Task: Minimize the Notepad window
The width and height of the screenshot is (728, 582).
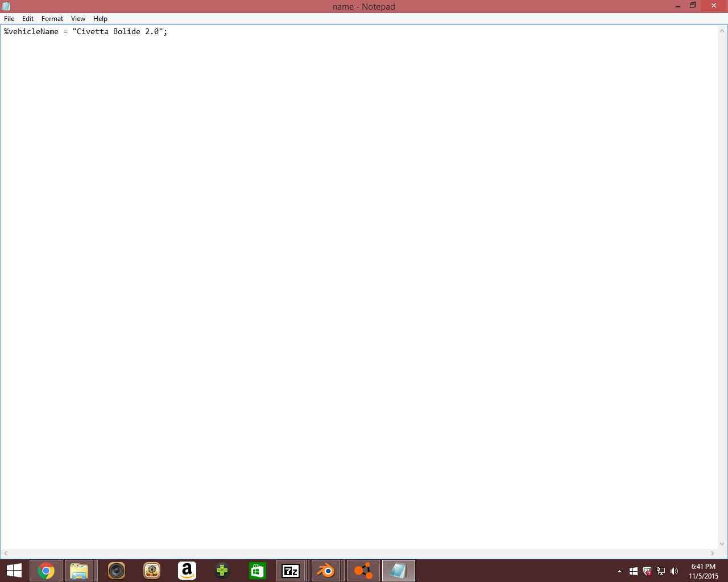Action: [x=678, y=6]
